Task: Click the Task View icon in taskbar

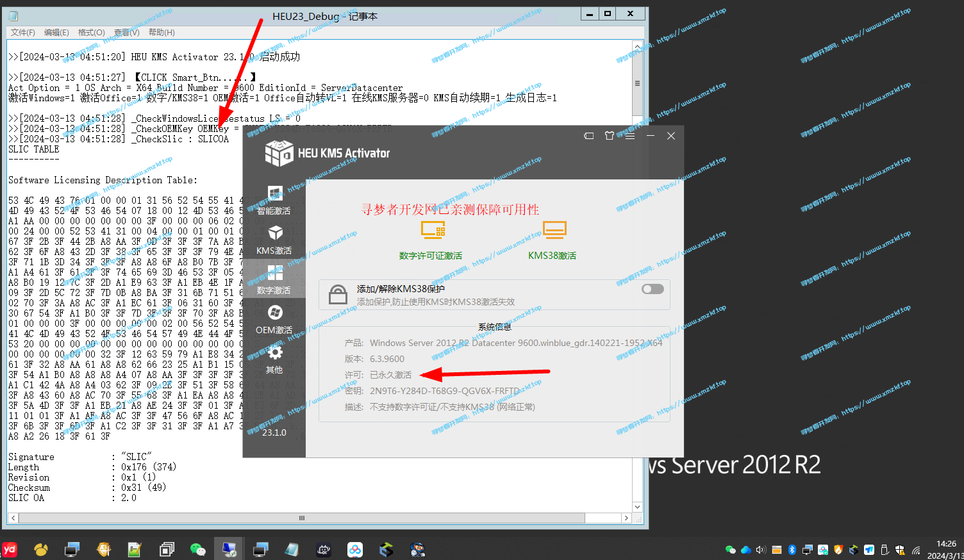Action: coord(167,549)
